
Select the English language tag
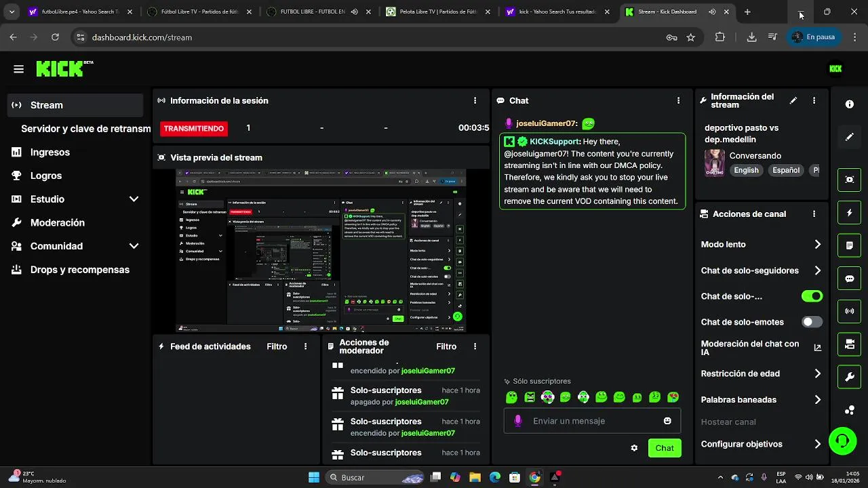(x=747, y=170)
